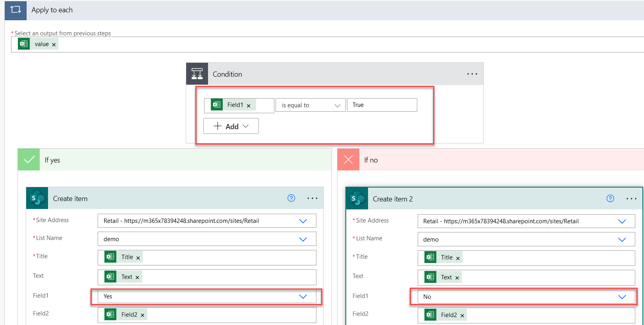
Task: Click the Excel icon on Field2 token in Create item 2
Action: click(430, 315)
